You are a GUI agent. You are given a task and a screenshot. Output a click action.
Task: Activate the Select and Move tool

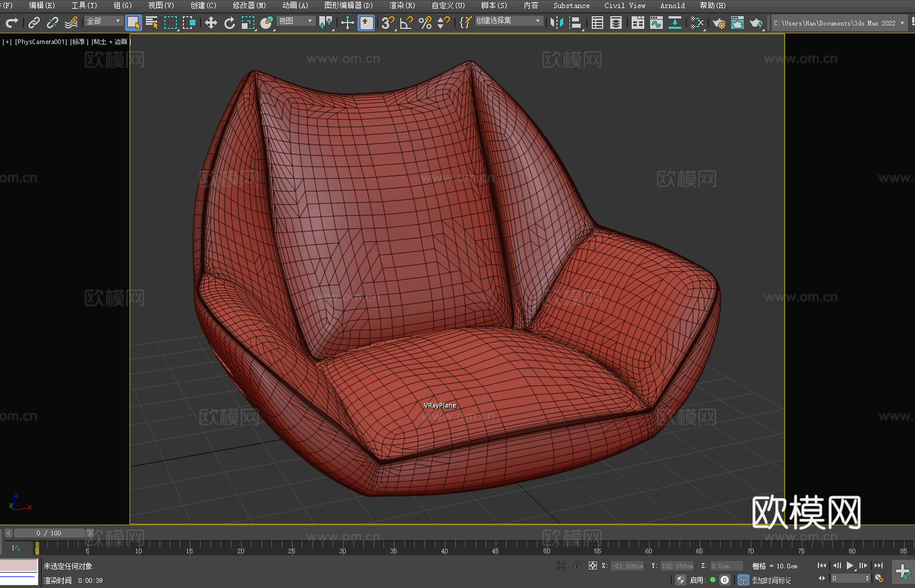coord(211,23)
